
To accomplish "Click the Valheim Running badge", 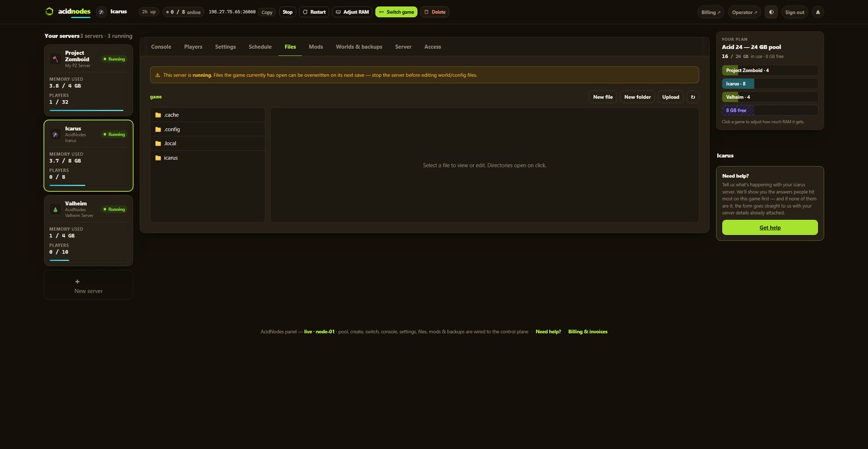I will 114,210.
